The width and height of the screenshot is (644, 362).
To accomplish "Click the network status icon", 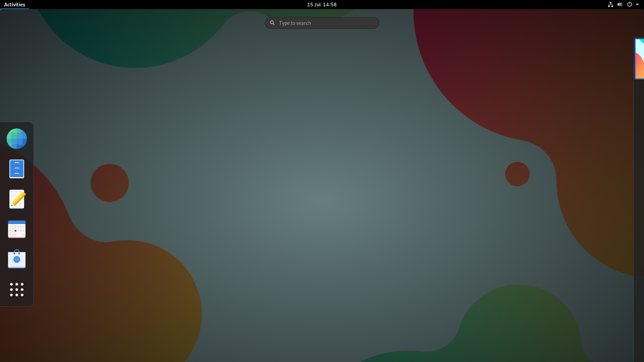I will tap(610, 4).
